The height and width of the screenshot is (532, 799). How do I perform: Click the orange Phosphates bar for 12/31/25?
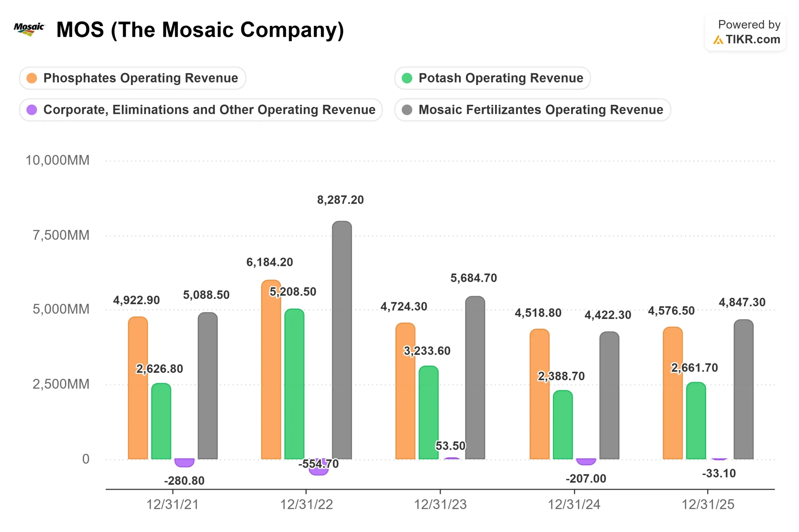672,393
